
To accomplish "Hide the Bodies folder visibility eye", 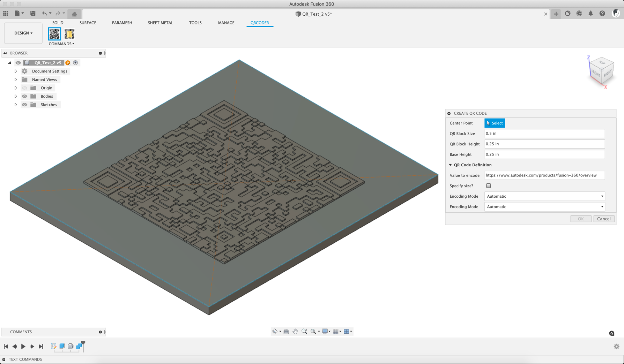I will point(24,96).
